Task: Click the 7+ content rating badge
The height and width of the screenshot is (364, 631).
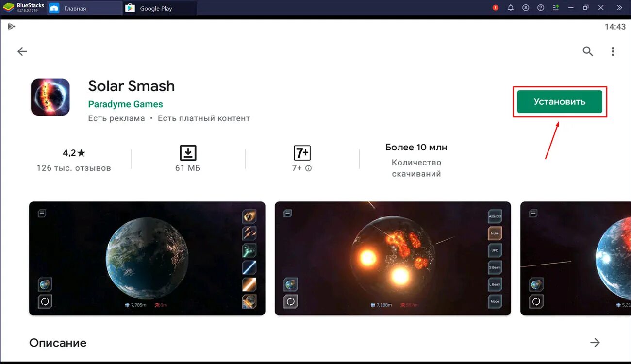Action: click(302, 153)
